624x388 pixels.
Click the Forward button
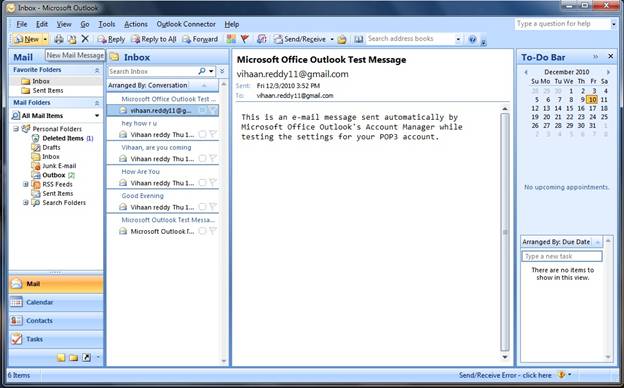(200, 39)
